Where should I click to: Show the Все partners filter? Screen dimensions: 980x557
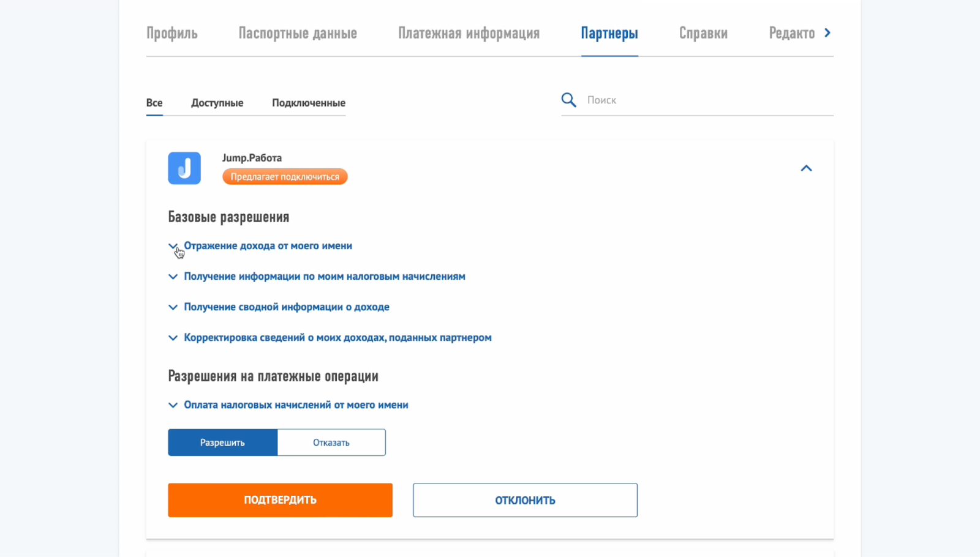tap(154, 102)
